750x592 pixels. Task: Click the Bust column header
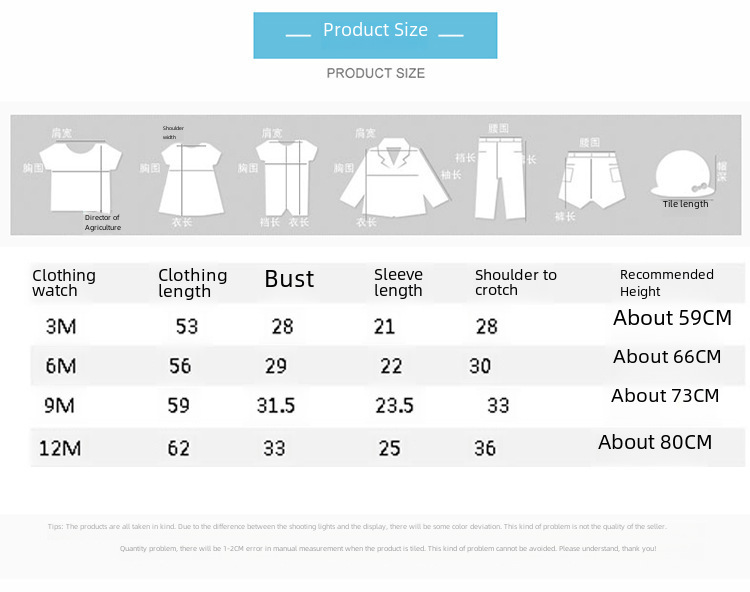pyautogui.click(x=289, y=279)
